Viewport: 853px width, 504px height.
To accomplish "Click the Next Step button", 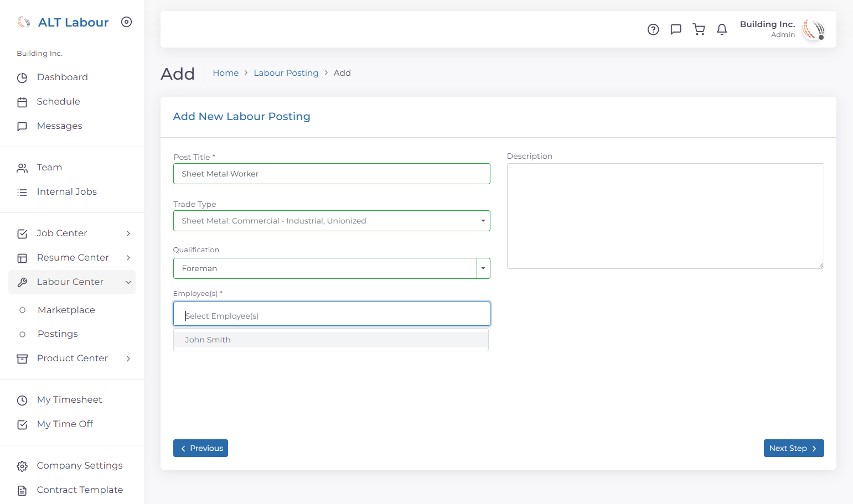I will (x=794, y=448).
